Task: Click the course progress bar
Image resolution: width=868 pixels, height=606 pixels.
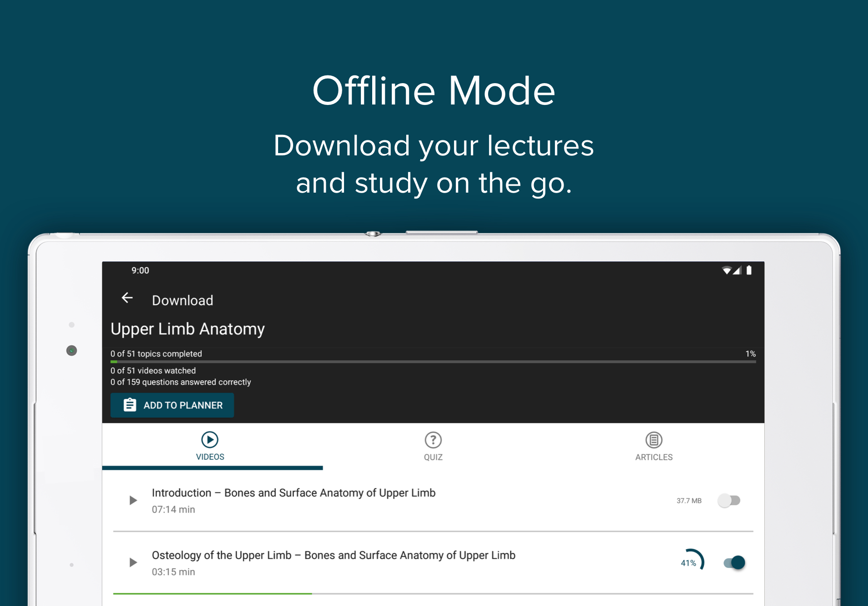Action: click(x=433, y=362)
